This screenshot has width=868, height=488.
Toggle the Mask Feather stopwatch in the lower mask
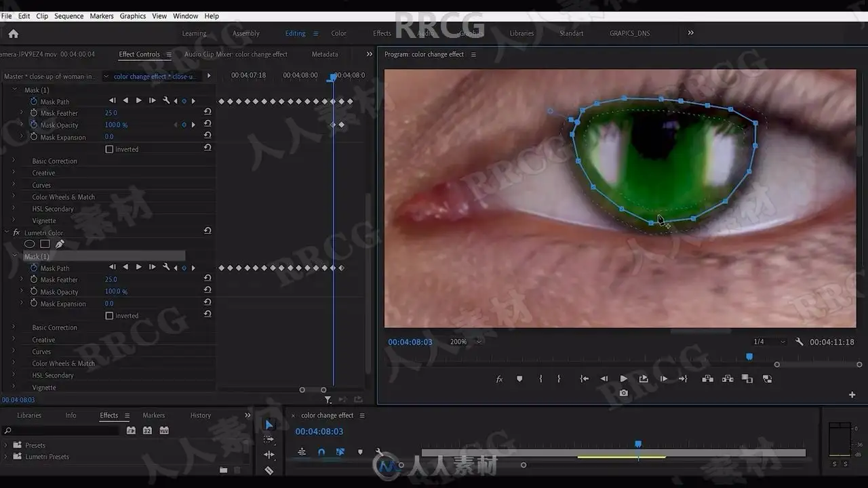33,279
